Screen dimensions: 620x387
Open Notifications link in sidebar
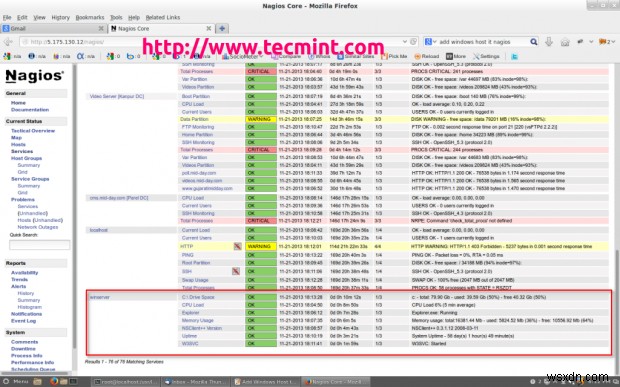click(26, 314)
